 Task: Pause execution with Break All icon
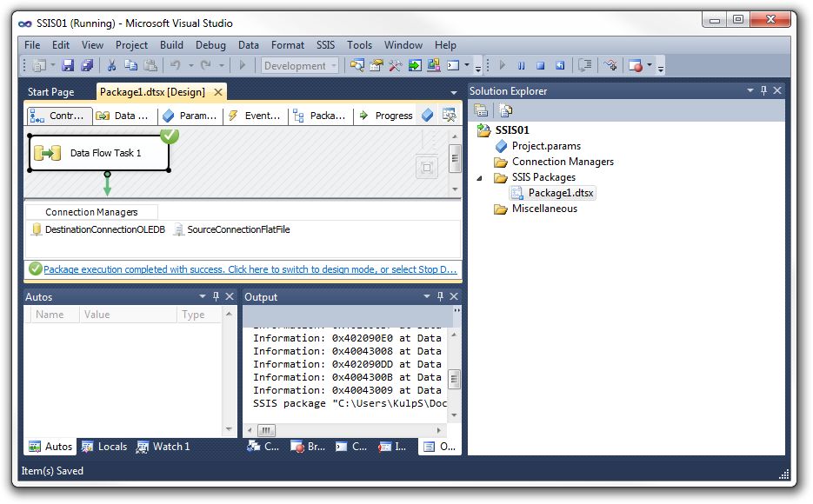(521, 65)
